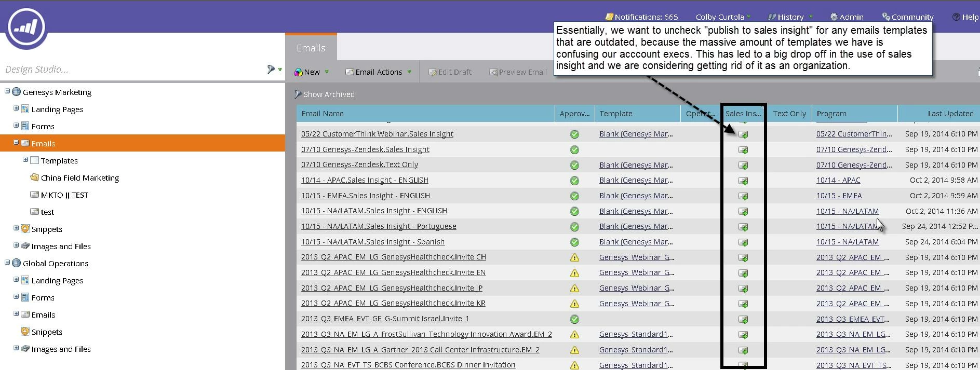Click approved checkmark icon for G-Summit Israel row
The height and width of the screenshot is (370, 980).
pos(574,319)
